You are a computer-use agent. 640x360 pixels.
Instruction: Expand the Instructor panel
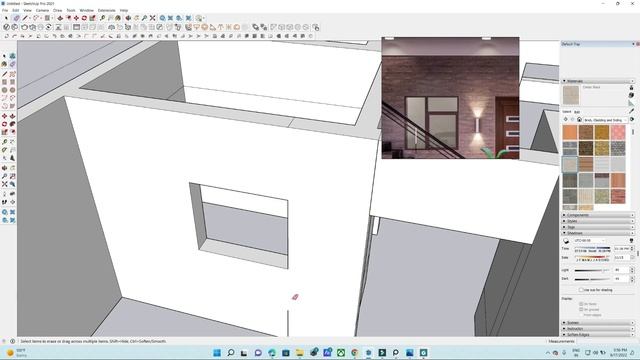click(597, 329)
